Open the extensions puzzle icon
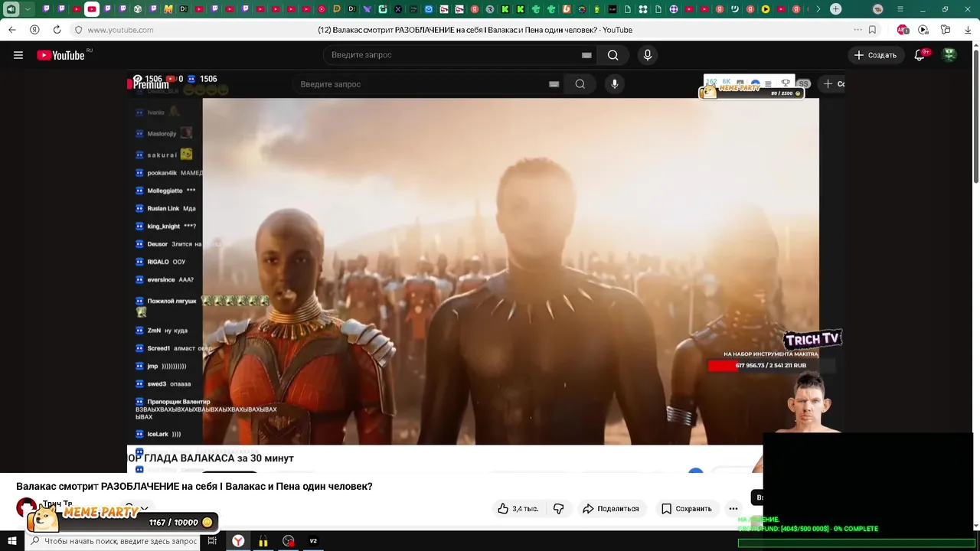The height and width of the screenshot is (551, 980). coord(946,30)
